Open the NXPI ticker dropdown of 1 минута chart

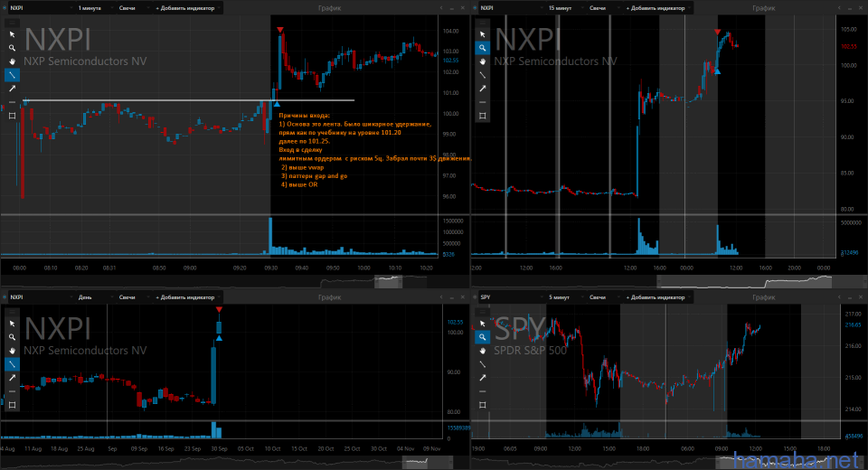41,8
